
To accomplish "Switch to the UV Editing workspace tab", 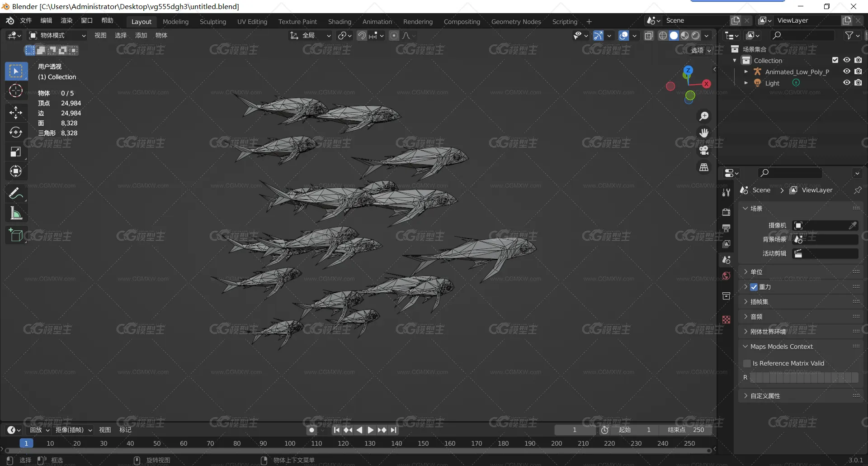I will point(252,22).
